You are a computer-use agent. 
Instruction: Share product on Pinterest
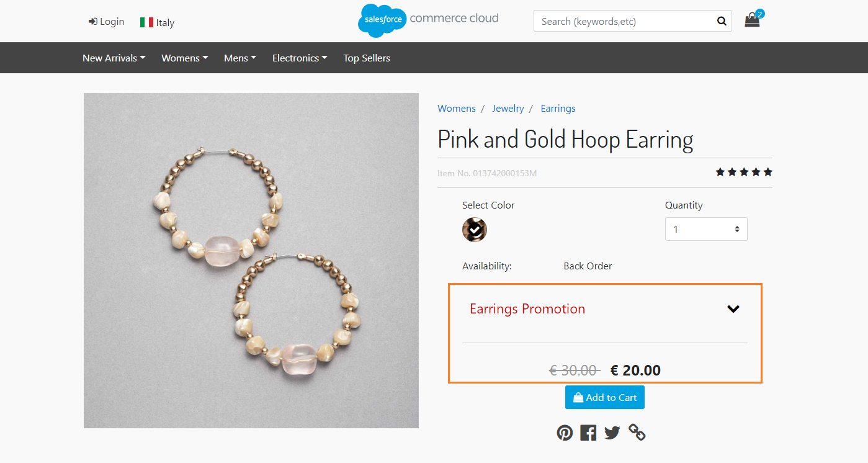565,433
